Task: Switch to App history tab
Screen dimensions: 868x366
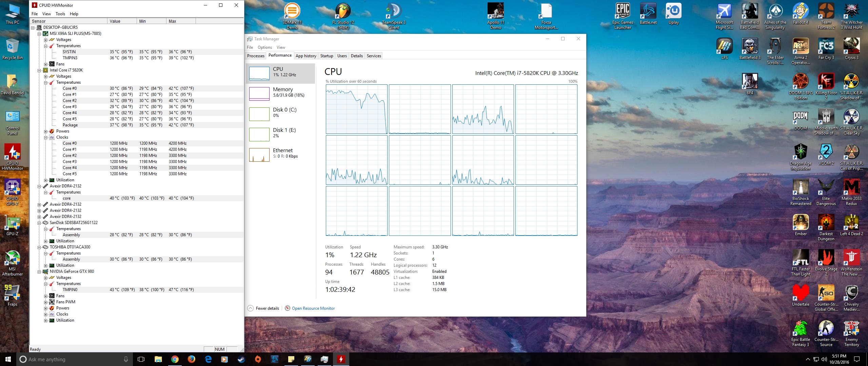Action: coord(306,56)
